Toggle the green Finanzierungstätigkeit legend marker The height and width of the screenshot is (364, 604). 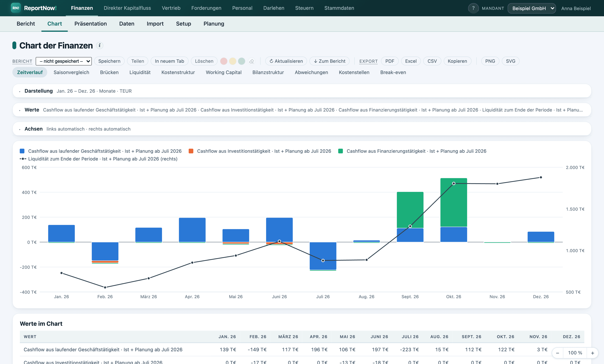pos(341,151)
